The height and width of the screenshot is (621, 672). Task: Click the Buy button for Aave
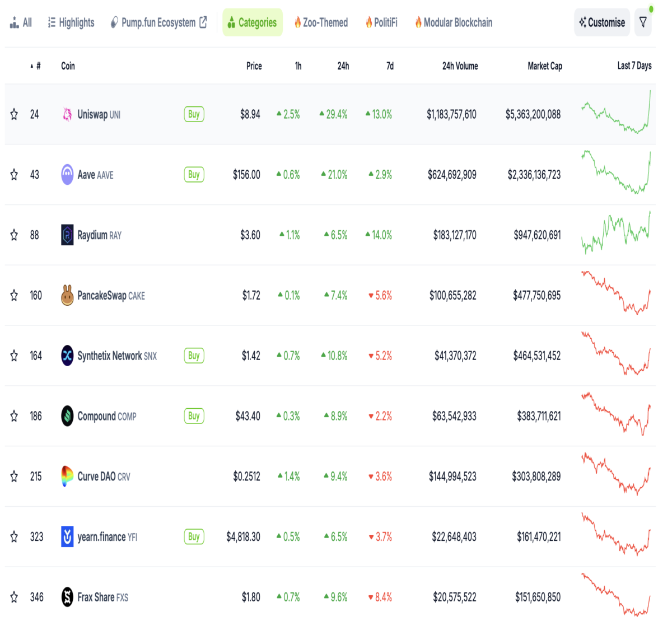[x=194, y=175]
